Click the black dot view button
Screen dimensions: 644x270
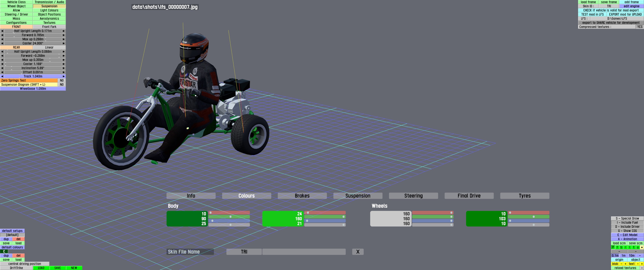coord(642,247)
